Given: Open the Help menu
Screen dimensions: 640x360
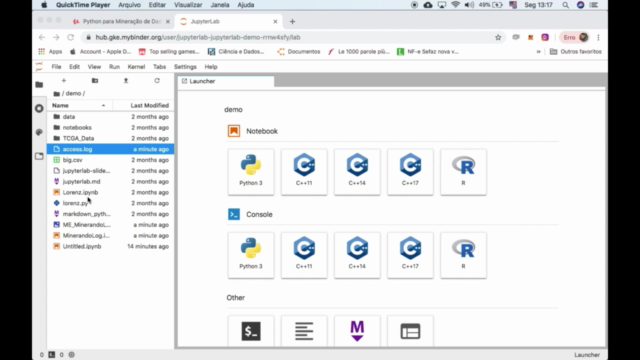Looking at the screenshot, I should (211, 67).
